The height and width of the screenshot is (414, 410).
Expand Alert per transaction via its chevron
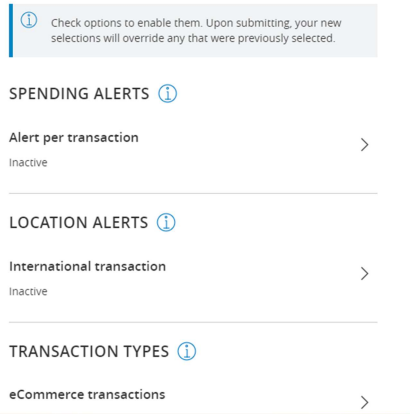pos(365,145)
